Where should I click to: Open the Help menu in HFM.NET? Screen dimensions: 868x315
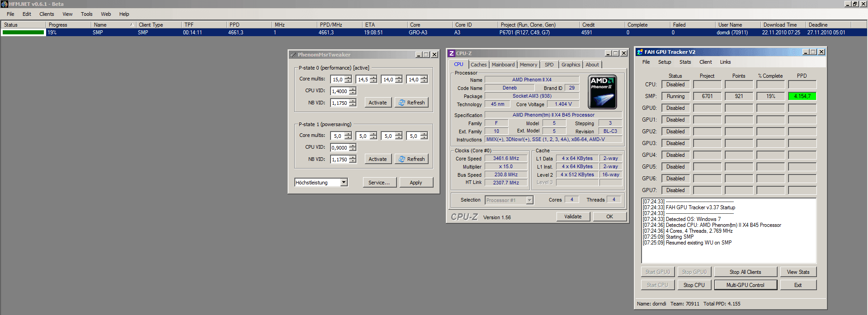click(x=124, y=14)
